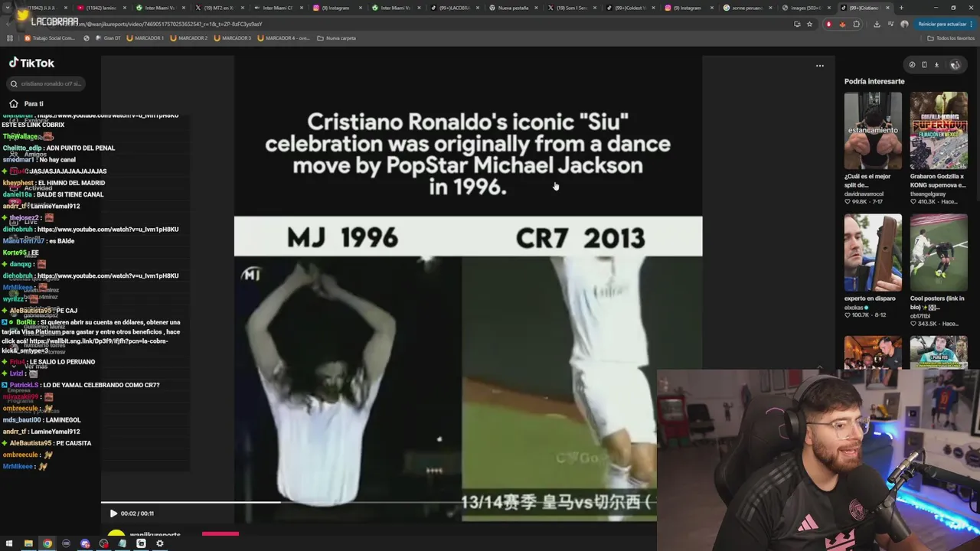Open the Nueva carpeta bookmarks folder
The image size is (980, 551).
(x=336, y=37)
